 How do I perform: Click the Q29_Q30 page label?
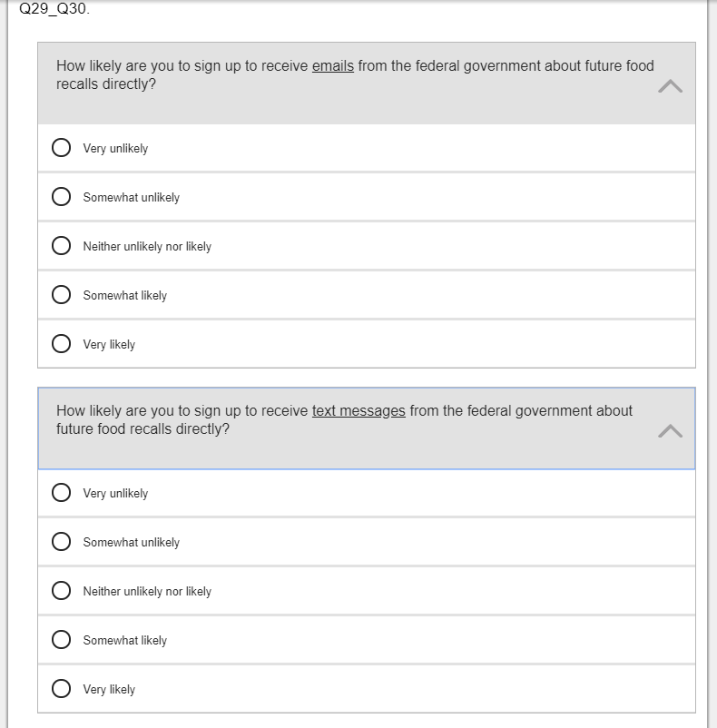(x=54, y=9)
